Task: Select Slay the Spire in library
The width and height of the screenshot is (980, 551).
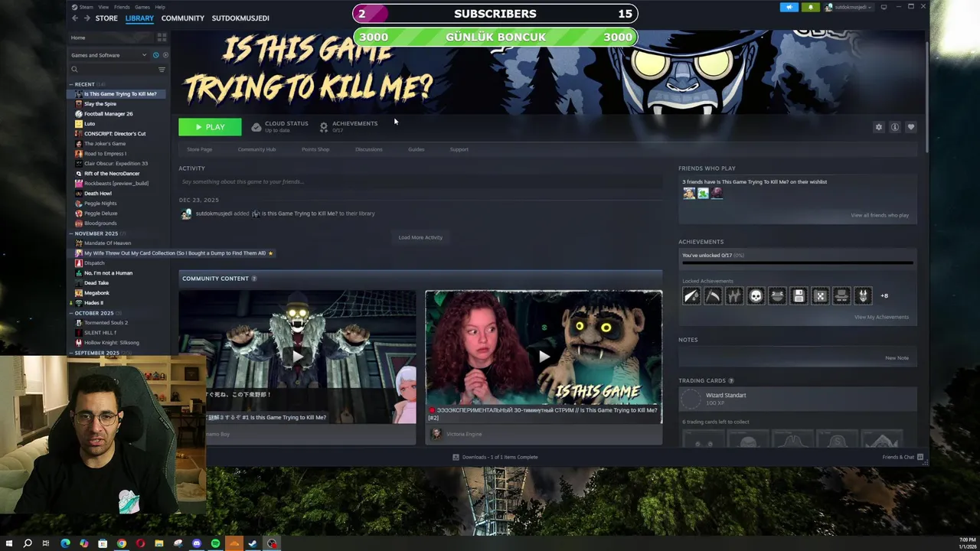Action: point(100,104)
